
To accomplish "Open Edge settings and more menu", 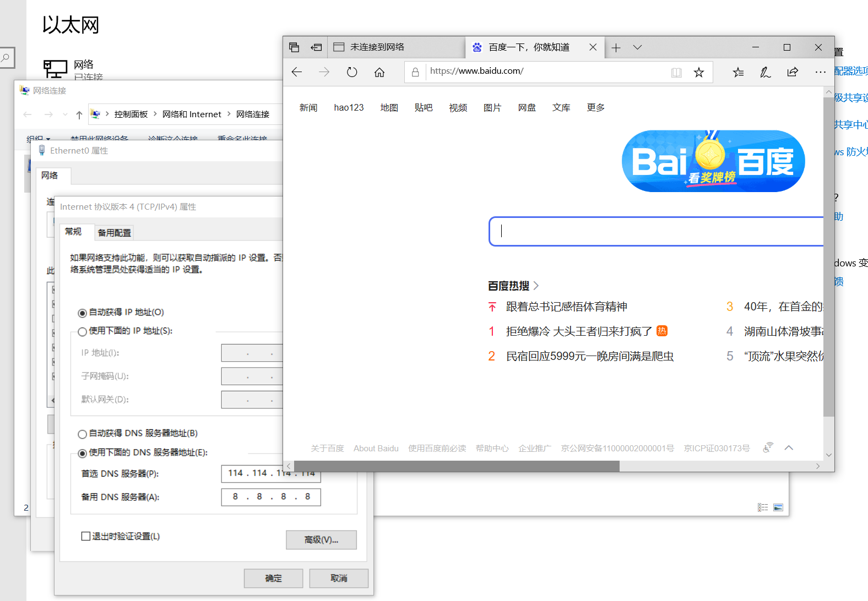I will point(821,72).
